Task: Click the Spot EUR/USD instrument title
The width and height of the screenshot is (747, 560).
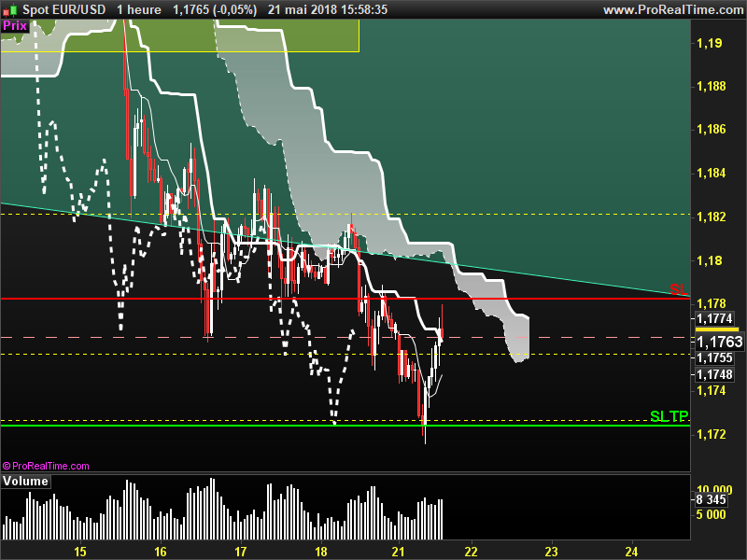Action: coord(64,9)
